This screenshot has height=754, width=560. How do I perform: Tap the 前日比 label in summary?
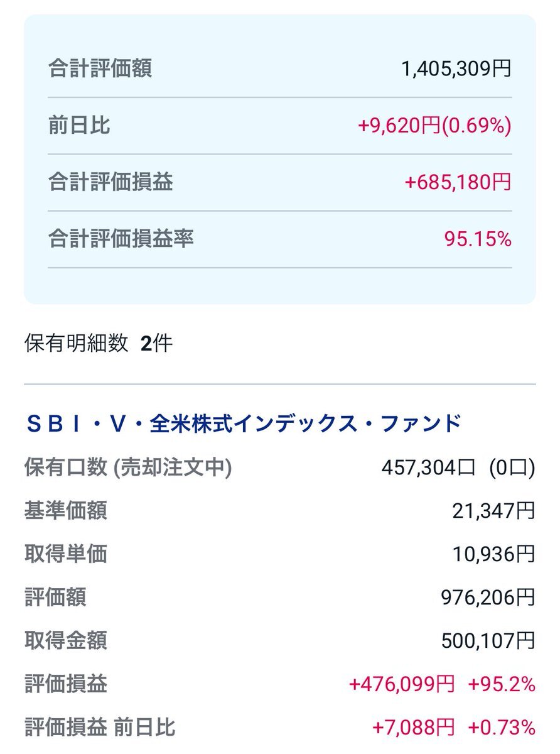tap(79, 126)
